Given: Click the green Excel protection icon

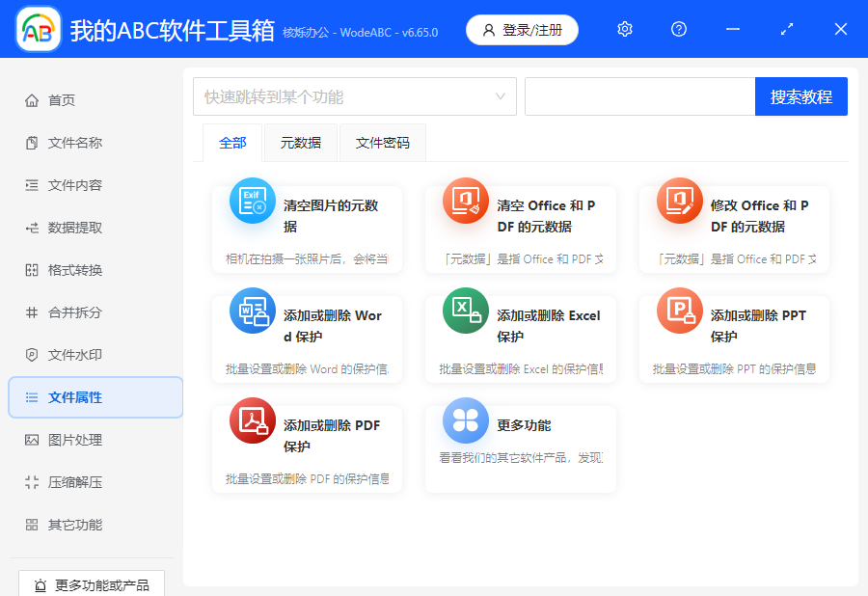Looking at the screenshot, I should 466,311.
